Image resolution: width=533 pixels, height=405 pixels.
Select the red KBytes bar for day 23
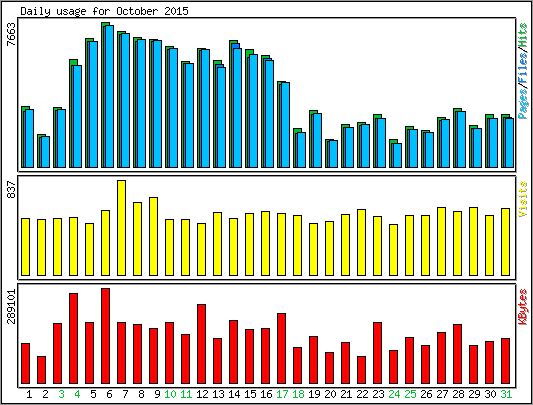[x=377, y=353]
